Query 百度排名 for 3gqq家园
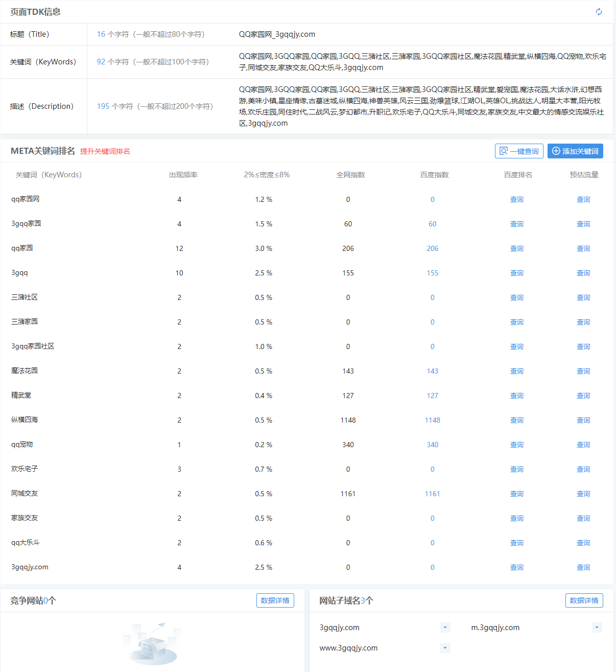 pos(517,224)
